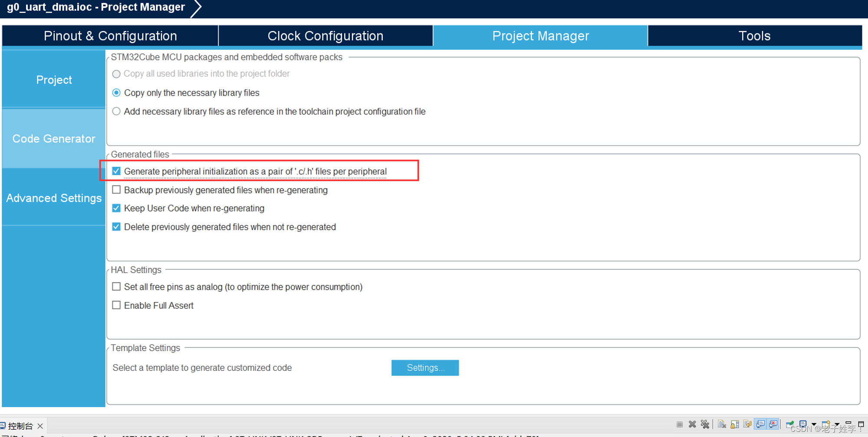Open template Settings... button
Screen dimensions: 868x437
425,368
